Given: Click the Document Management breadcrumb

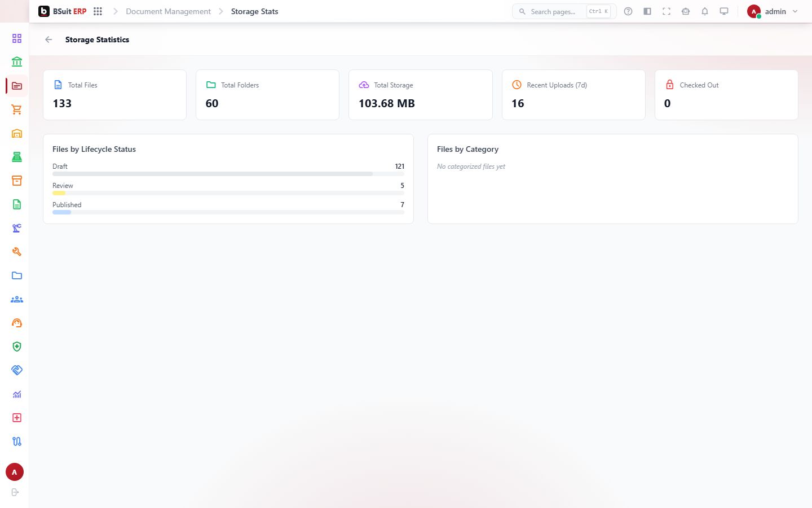Looking at the screenshot, I should coord(168,11).
